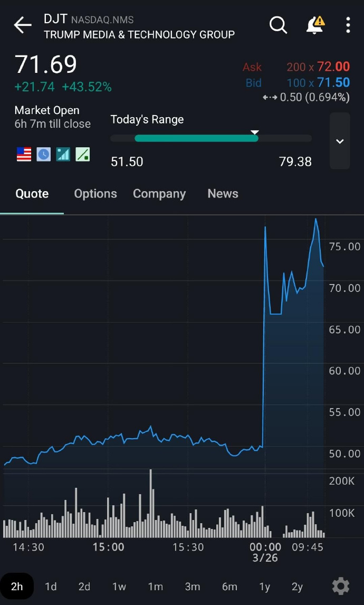Tap the percent change +43.52%
The width and height of the screenshot is (364, 605).
(x=87, y=87)
